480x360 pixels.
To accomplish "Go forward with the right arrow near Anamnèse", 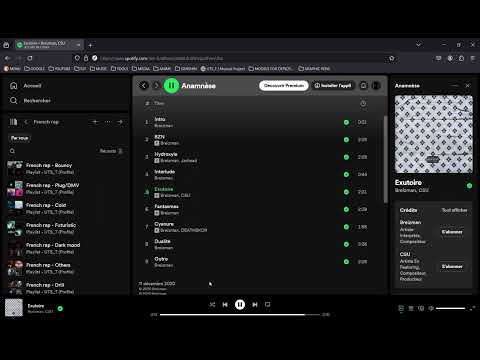I will tap(156, 86).
